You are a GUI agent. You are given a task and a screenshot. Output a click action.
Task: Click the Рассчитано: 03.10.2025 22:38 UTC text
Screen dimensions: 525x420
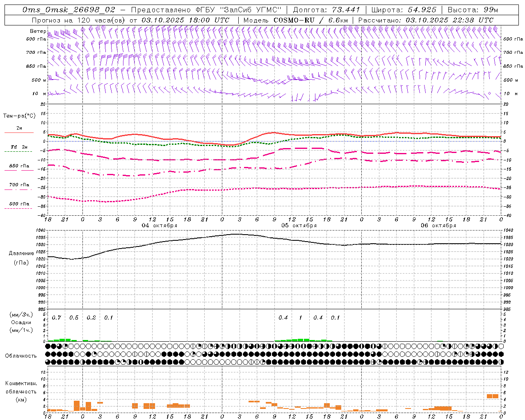click(x=426, y=20)
